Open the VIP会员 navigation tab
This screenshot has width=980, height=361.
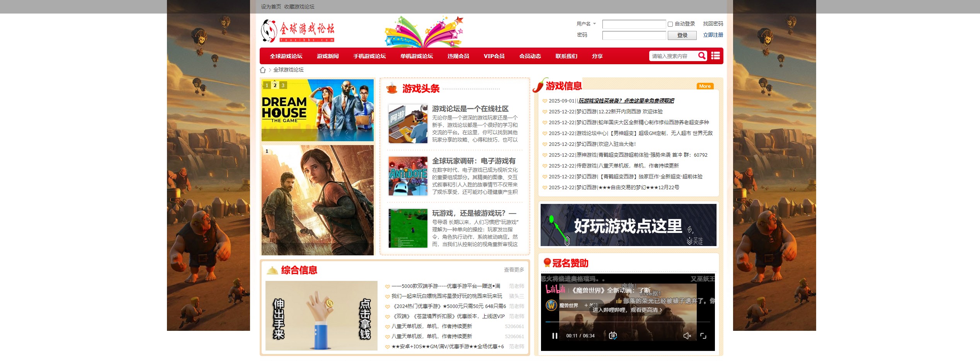coord(494,56)
